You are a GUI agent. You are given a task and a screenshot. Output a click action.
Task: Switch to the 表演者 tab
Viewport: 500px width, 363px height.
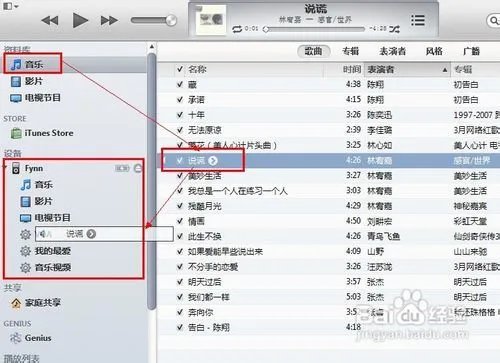392,51
